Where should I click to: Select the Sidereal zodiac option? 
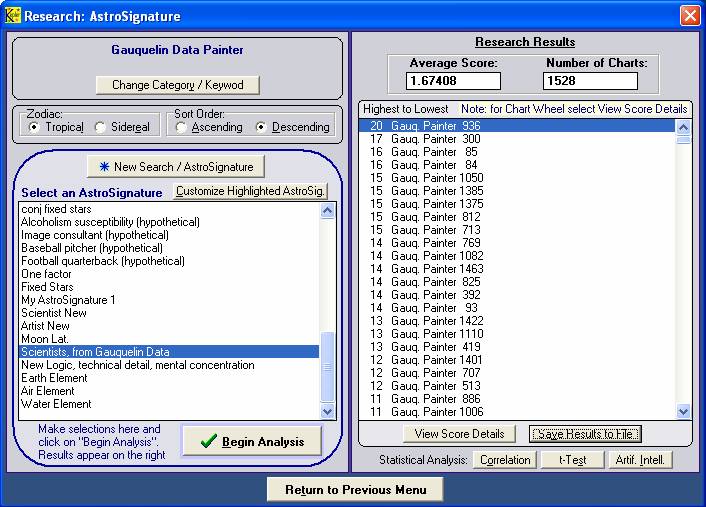[x=100, y=127]
